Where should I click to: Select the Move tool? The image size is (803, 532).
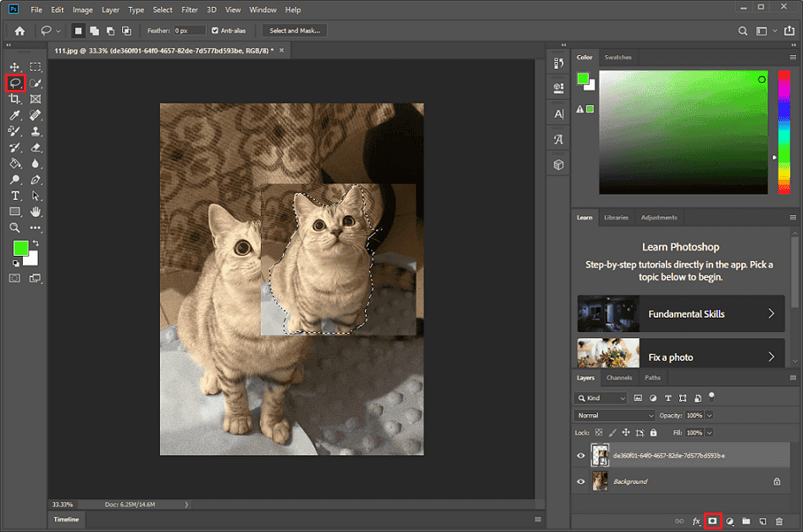pyautogui.click(x=16, y=67)
